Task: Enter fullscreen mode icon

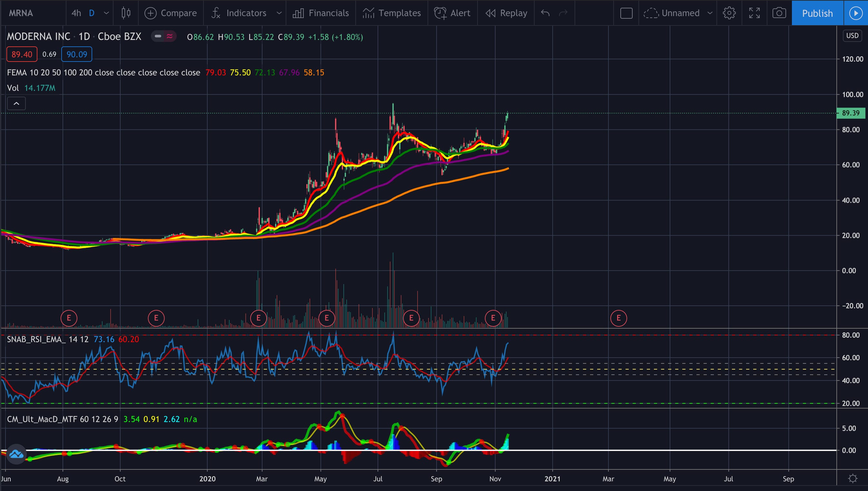Action: coord(754,13)
